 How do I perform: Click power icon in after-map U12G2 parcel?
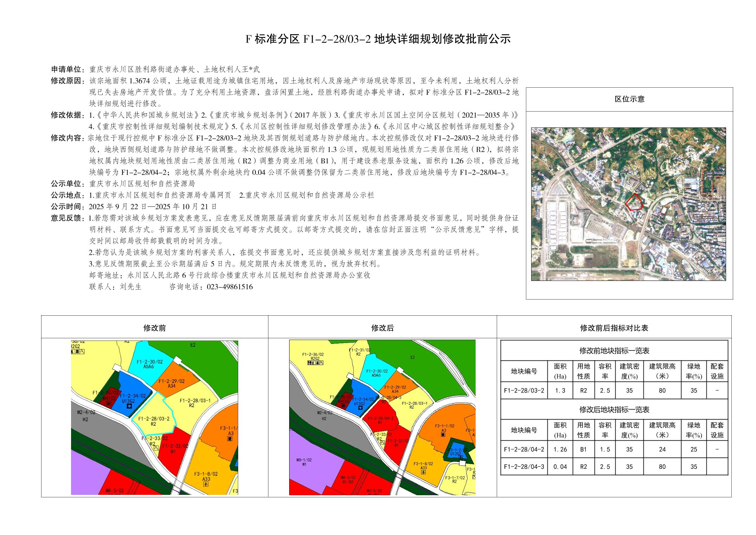click(x=460, y=457)
